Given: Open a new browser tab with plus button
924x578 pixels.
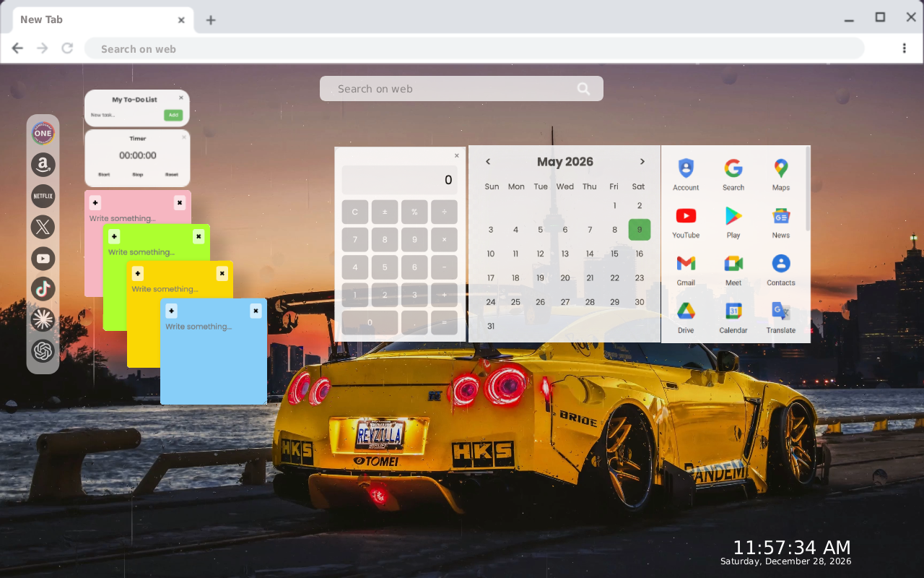Looking at the screenshot, I should coord(211,20).
